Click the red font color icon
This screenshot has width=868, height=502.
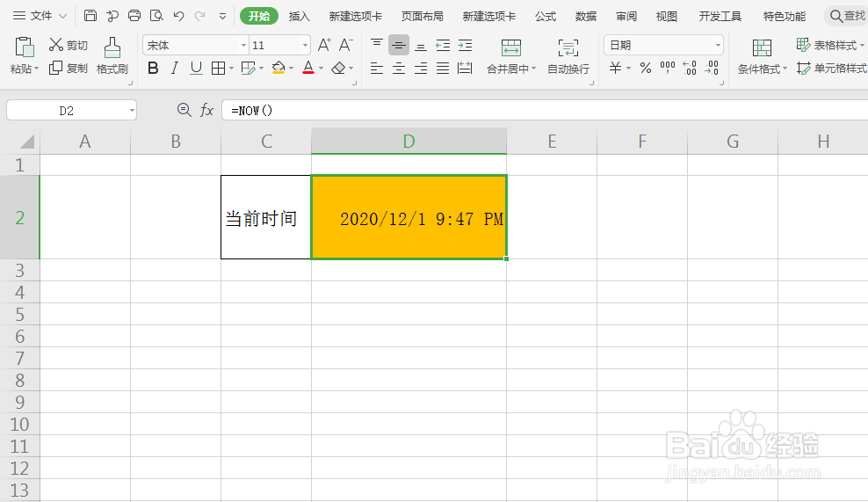pos(308,69)
